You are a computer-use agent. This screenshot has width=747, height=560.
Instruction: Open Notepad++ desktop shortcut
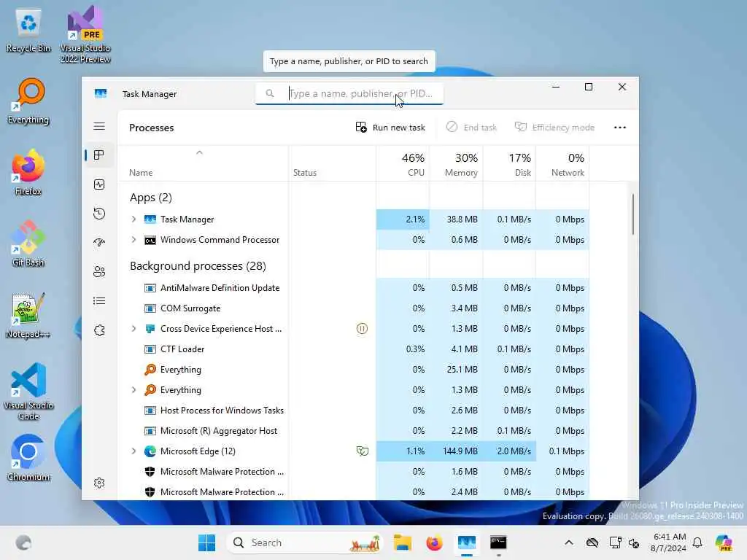coord(28,316)
